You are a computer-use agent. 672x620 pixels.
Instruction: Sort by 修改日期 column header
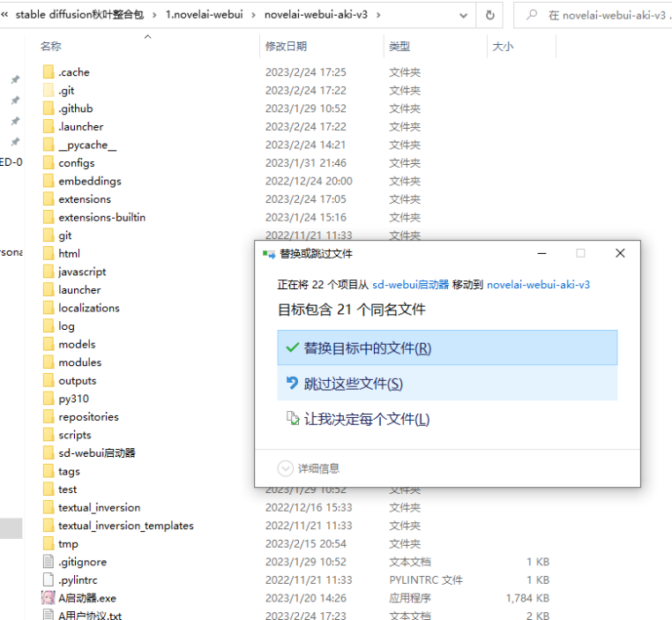286,46
